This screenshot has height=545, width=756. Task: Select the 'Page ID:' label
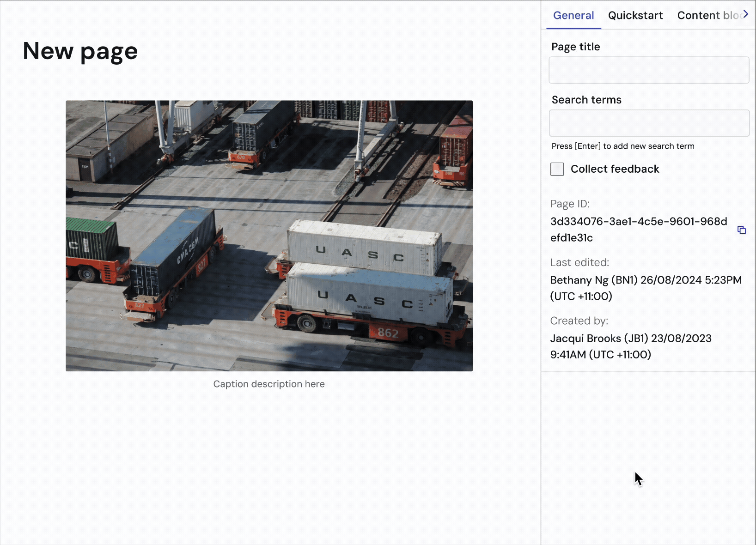(570, 204)
